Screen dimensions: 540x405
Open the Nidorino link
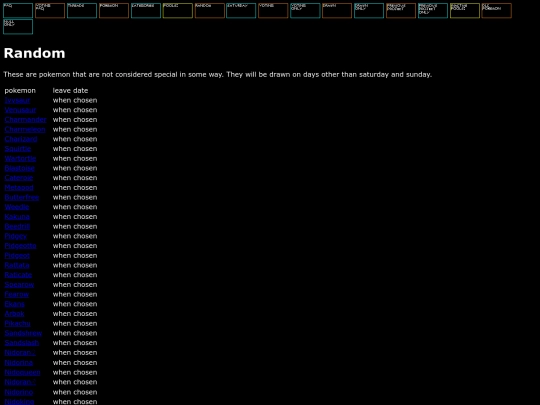pyautogui.click(x=19, y=392)
